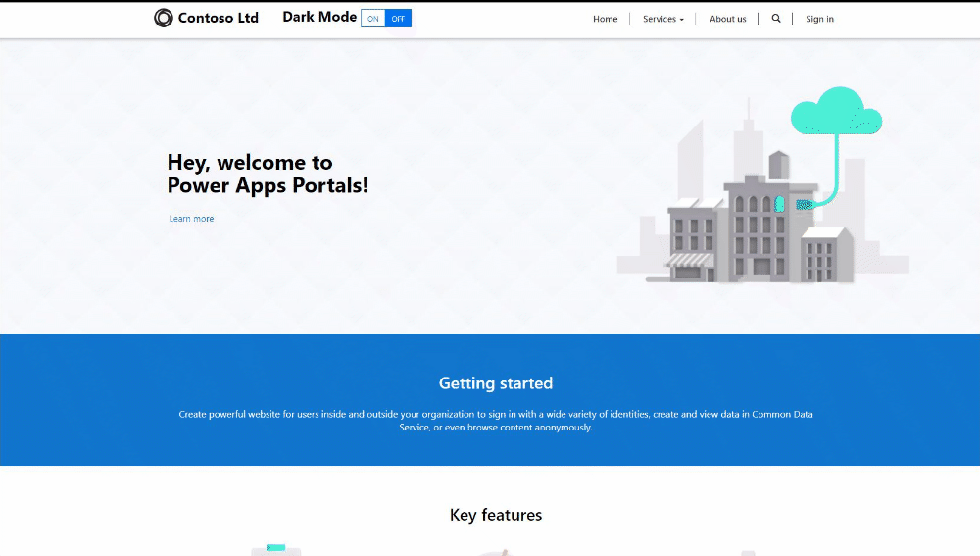Click the Contoso Ltd circular logo icon
The image size is (980, 556).
(x=163, y=18)
